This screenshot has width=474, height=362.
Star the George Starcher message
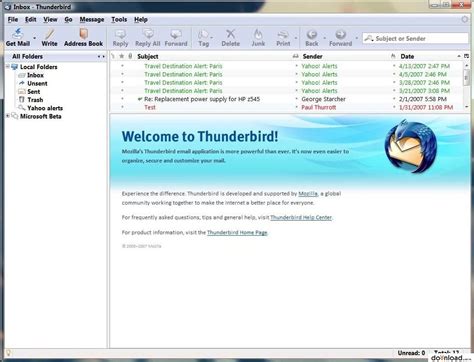tap(122, 99)
